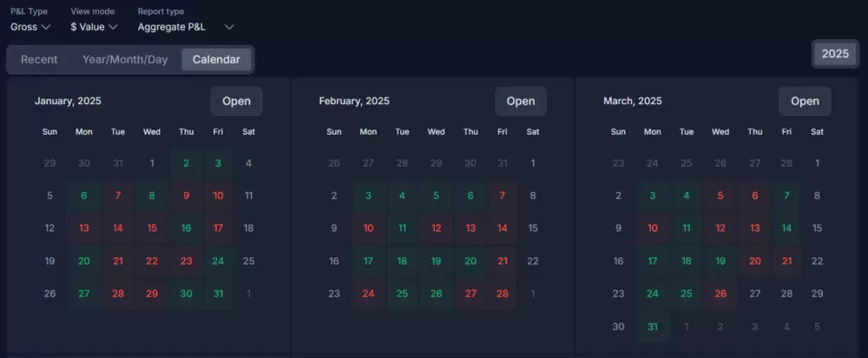The image size is (868, 358).
Task: Click January 31 in the calendar
Action: point(218,294)
